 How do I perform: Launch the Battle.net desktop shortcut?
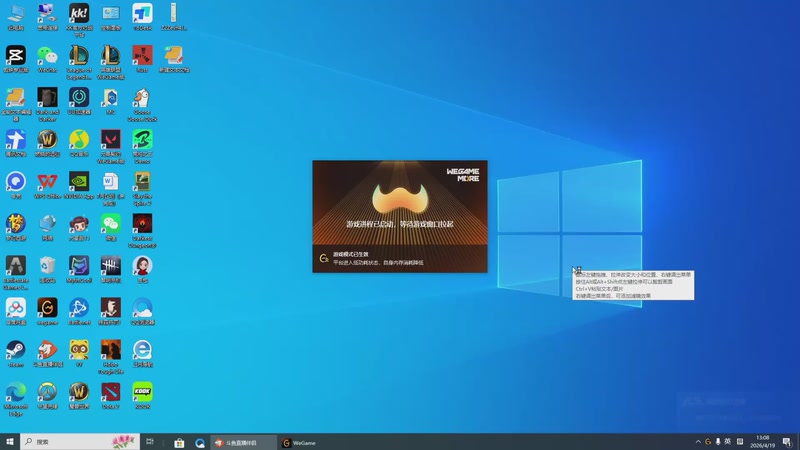tap(79, 311)
